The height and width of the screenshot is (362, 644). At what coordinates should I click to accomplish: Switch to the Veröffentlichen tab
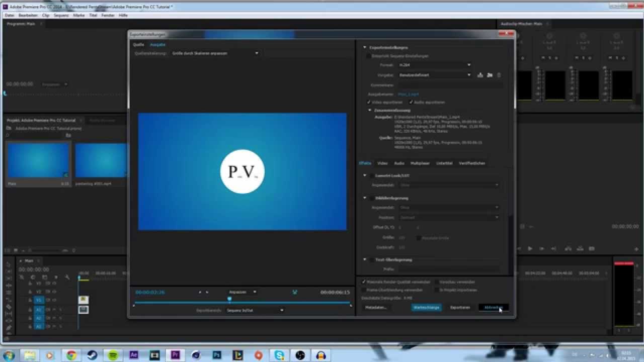point(472,163)
